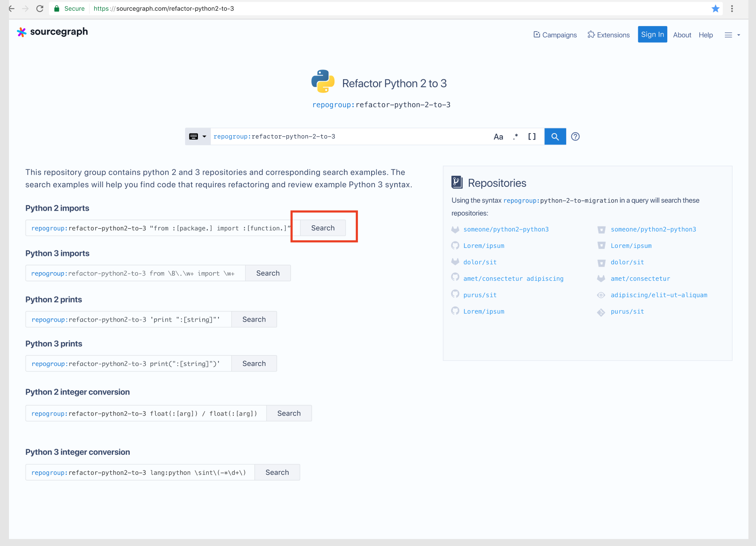The height and width of the screenshot is (546, 756).
Task: Click Python 3 integer conversion query field
Action: [140, 472]
